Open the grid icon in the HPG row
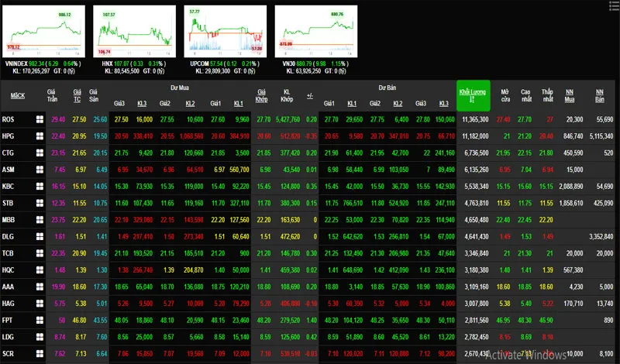Screen dimensions: 620x364 point(40,136)
